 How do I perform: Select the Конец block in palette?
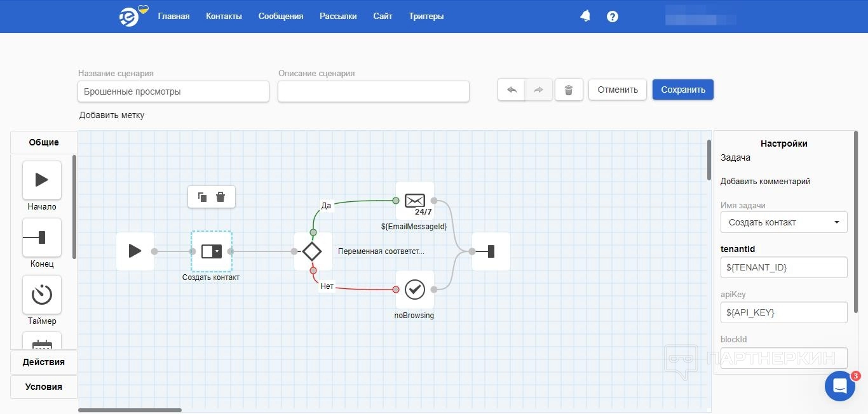[42, 237]
